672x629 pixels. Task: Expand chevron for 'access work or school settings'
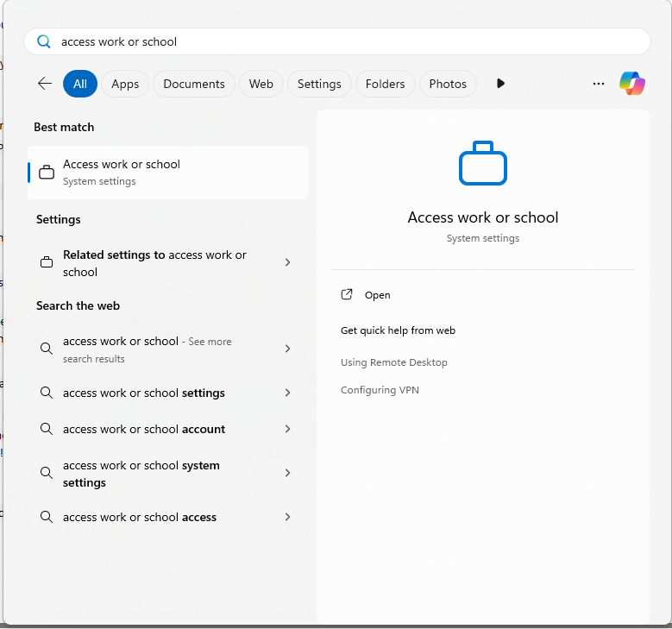coord(287,393)
